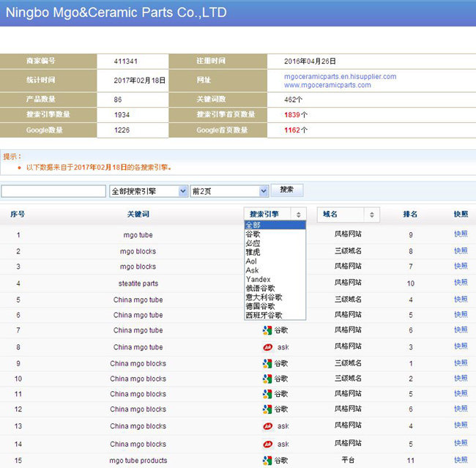Screen dimensions: 476x468
Task: Click the Ask icon in row 13
Action: point(267,426)
